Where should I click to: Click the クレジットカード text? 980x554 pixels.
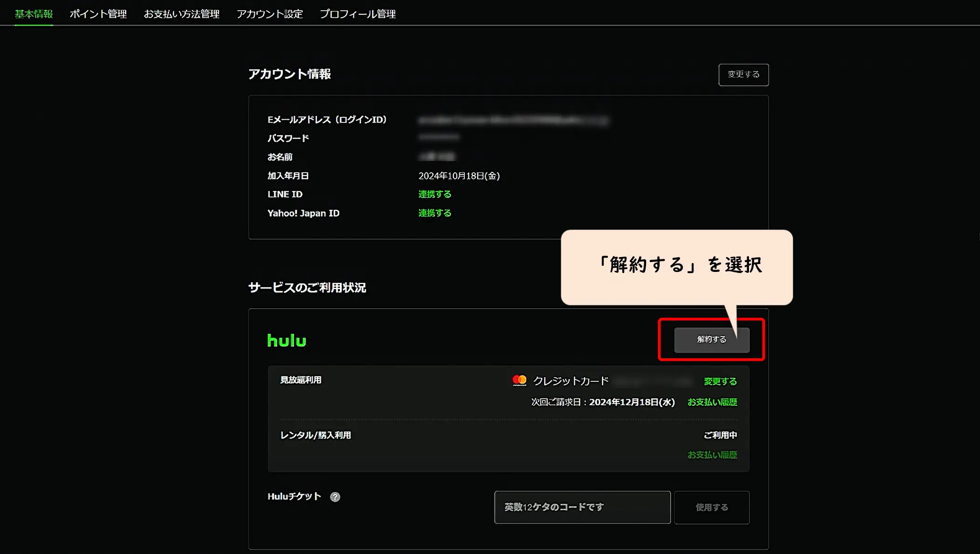click(x=571, y=381)
